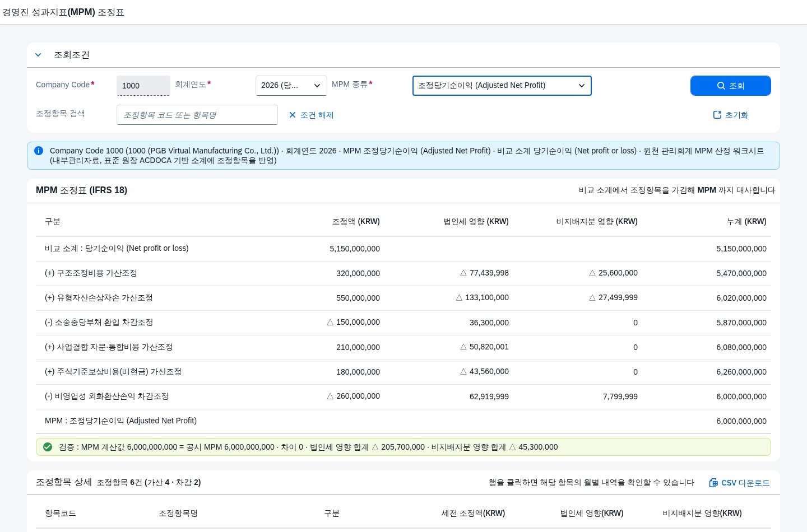Select row (-) 소송충당부채 환입 차감조정
This screenshot has width=807, height=532.
(403, 323)
